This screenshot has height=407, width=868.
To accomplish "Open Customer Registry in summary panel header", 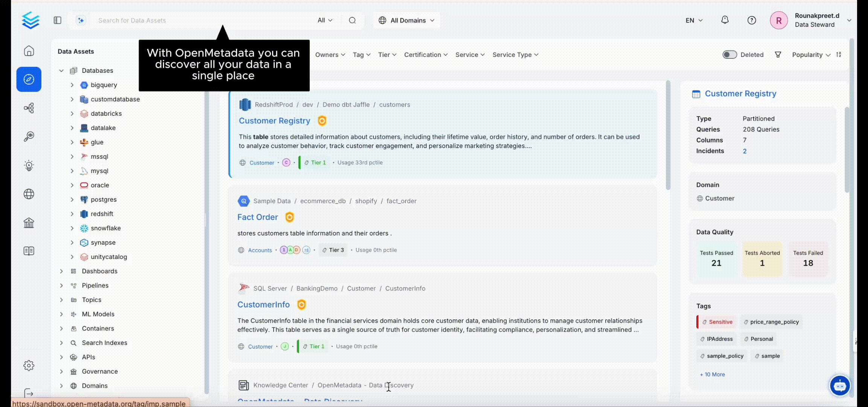I will [x=740, y=93].
